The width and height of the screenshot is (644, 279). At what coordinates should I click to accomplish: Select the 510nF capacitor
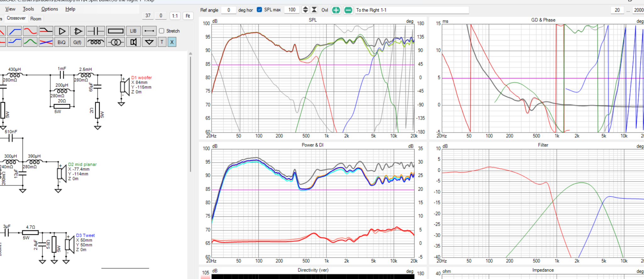(x=11, y=138)
